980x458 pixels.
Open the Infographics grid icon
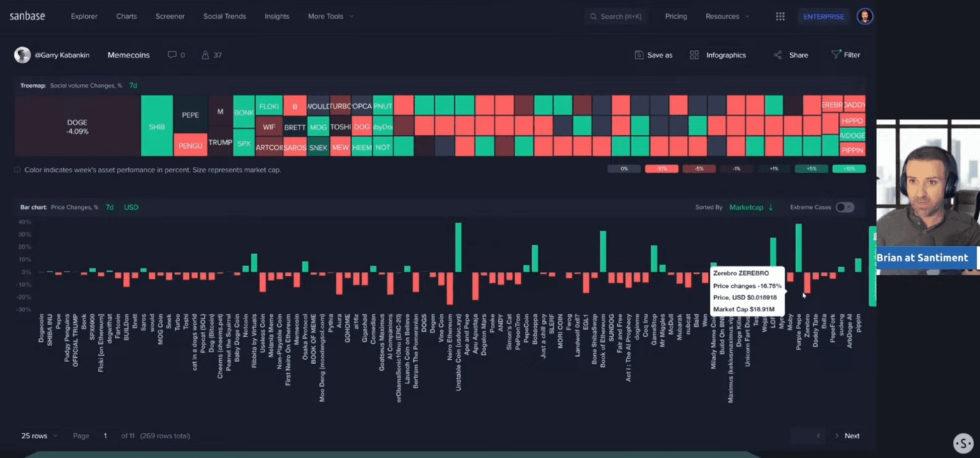694,55
